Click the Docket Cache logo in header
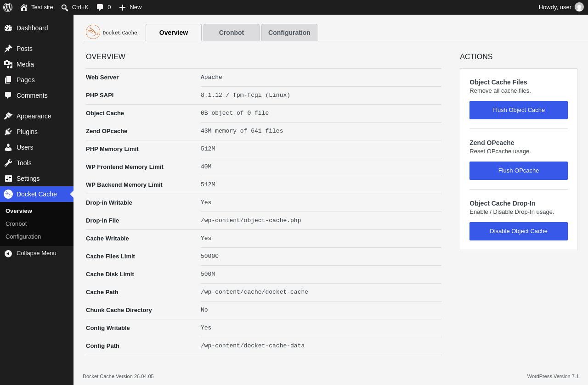 tap(112, 32)
